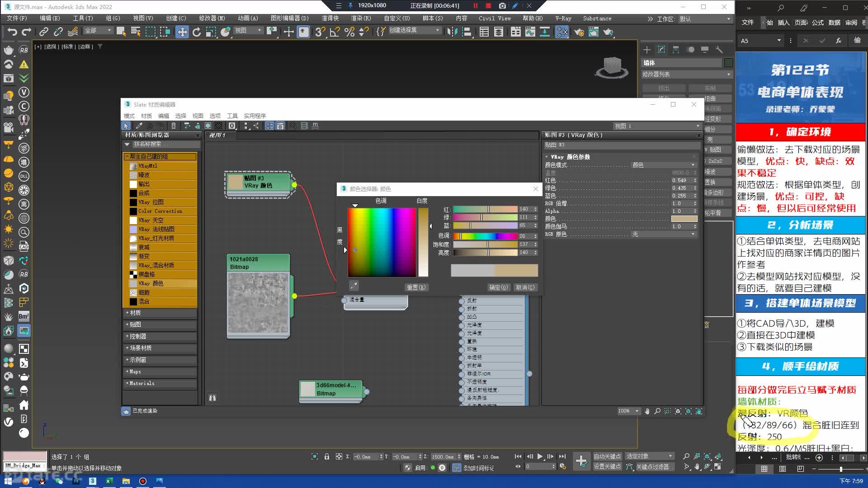868x488 pixels.
Task: Toggle the Selection Lock padlock icon
Action: [327, 456]
